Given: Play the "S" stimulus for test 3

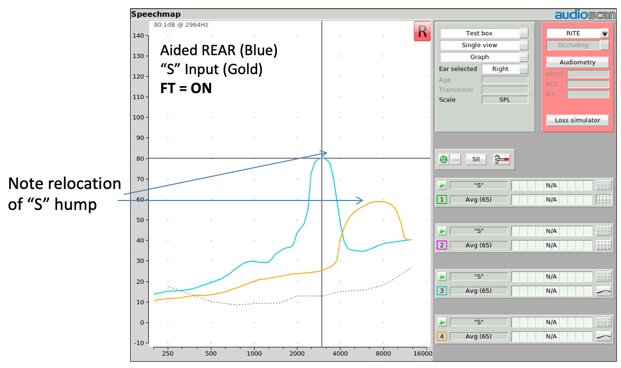Looking at the screenshot, I should click(442, 276).
